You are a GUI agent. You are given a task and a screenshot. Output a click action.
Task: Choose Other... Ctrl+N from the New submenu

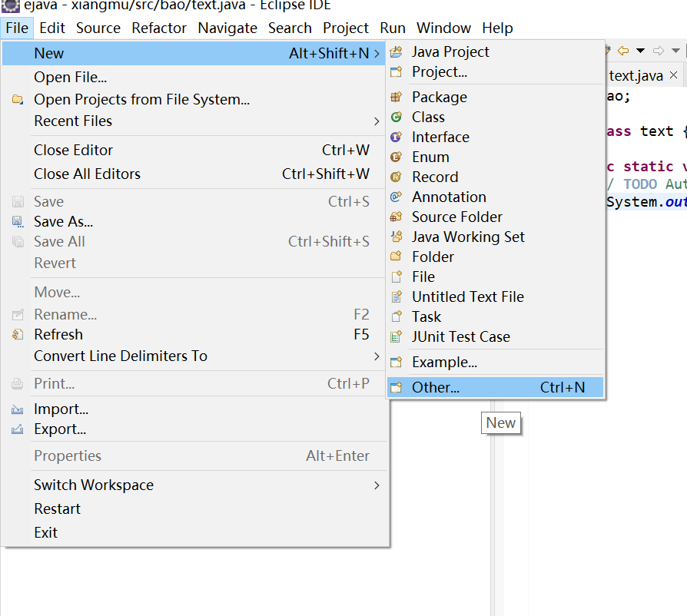[x=495, y=387]
